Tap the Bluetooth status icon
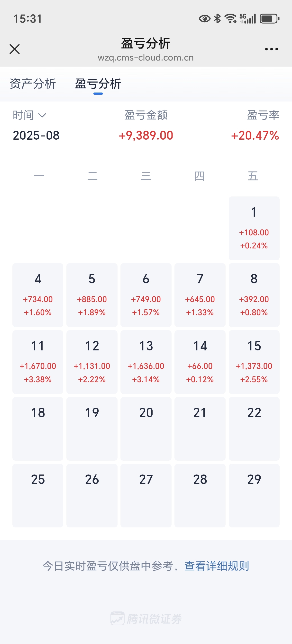Screen dimensions: 292x644 pyautogui.click(x=217, y=18)
